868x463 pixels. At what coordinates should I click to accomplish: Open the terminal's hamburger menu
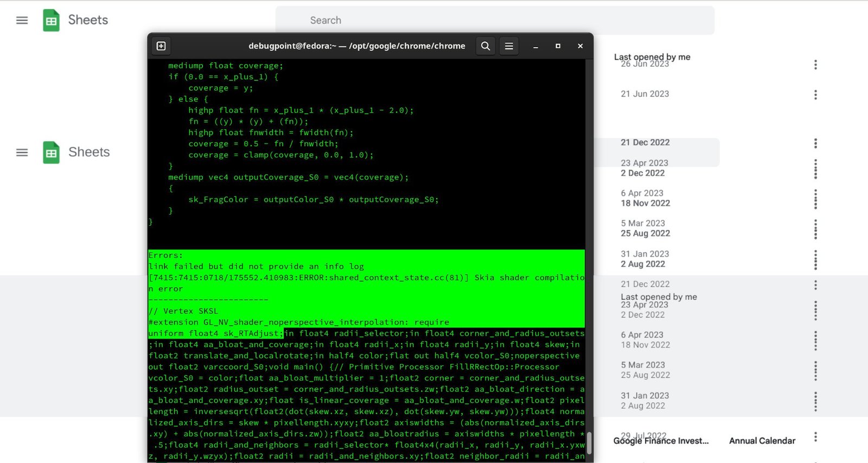509,46
